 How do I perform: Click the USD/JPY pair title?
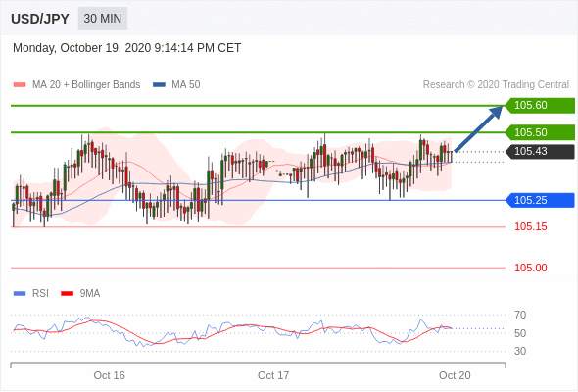[x=40, y=19]
